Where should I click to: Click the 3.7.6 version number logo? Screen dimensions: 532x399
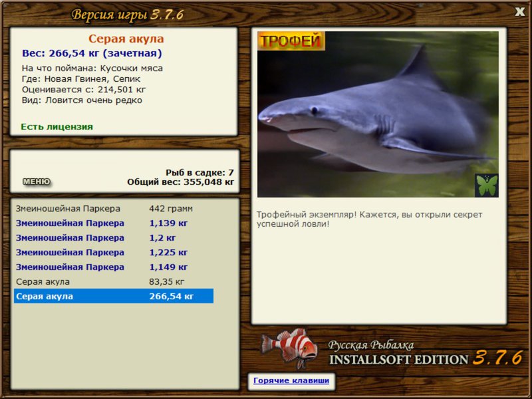[497, 358]
